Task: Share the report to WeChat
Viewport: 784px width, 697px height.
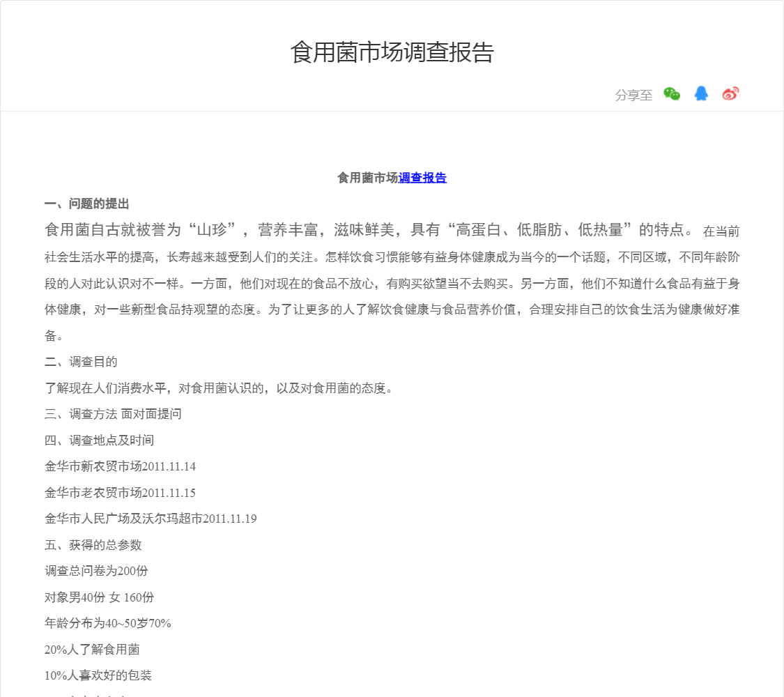Action: [671, 94]
